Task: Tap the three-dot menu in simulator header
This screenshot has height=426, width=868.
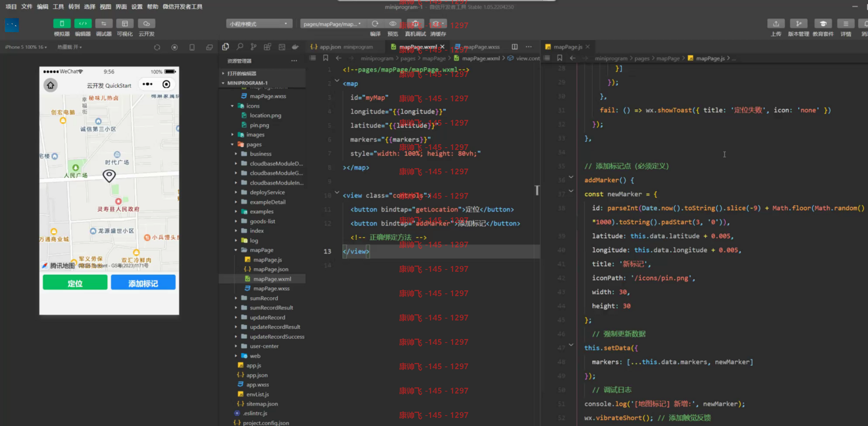Action: click(x=148, y=84)
